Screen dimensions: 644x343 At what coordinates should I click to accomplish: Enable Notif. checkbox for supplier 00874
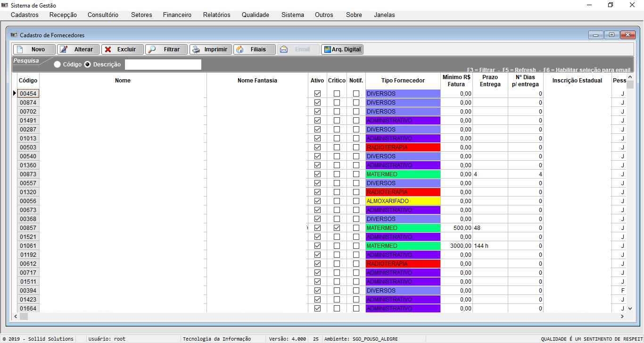(x=356, y=103)
